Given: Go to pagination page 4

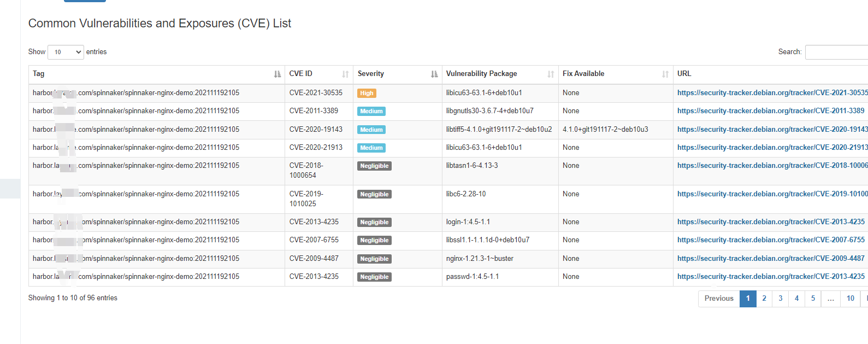Looking at the screenshot, I should click(x=796, y=299).
